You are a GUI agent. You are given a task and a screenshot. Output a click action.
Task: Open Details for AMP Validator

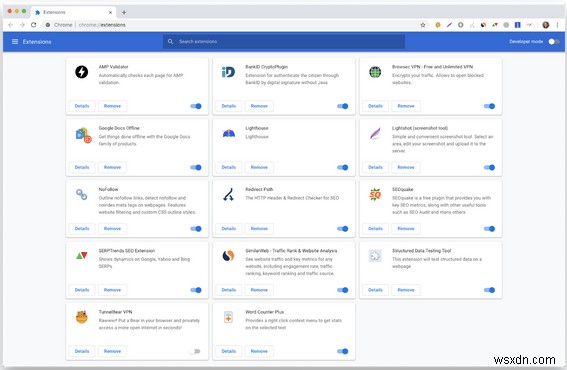(82, 106)
